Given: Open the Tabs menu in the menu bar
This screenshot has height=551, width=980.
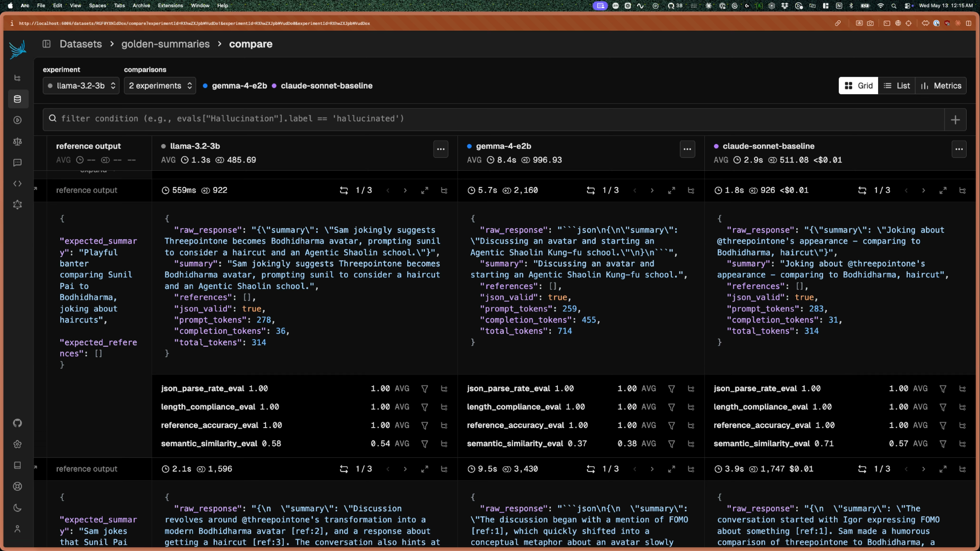Looking at the screenshot, I should [x=119, y=6].
